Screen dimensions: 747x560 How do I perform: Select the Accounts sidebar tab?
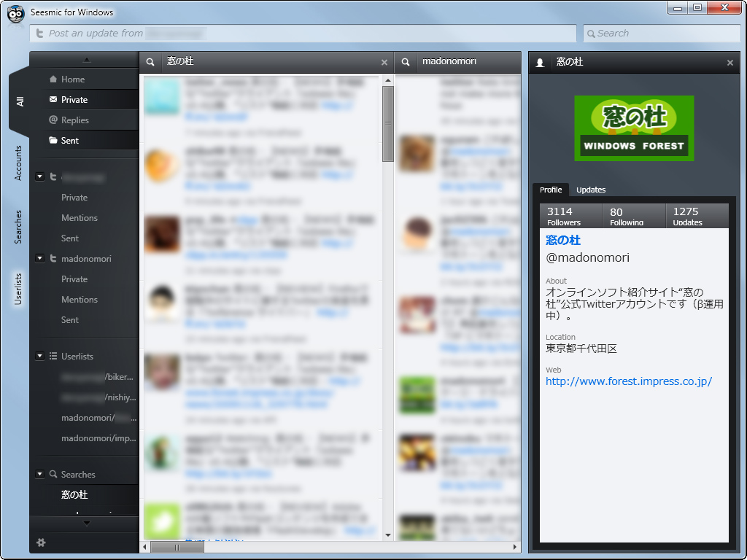pos(18,159)
